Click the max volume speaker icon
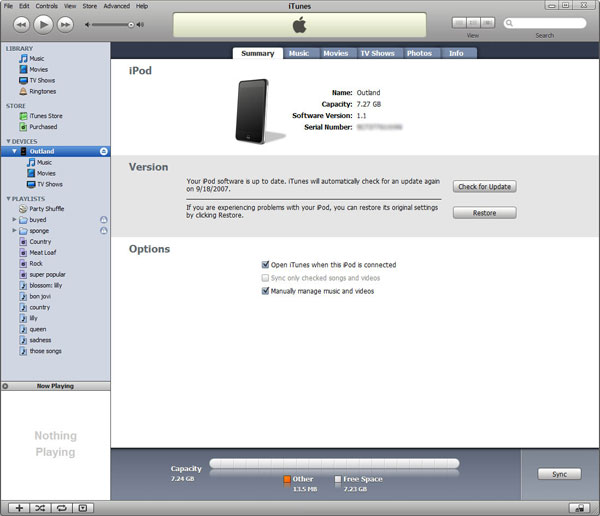Screen dimensions: 600x516 (x=140, y=25)
